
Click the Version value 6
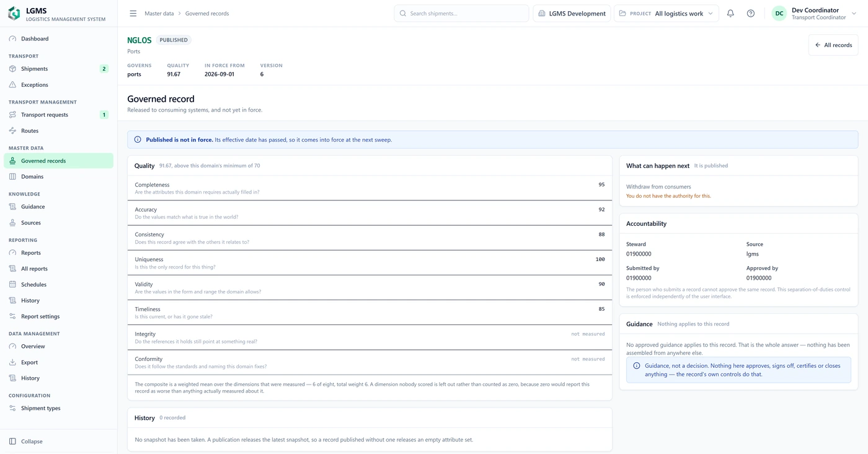pyautogui.click(x=262, y=74)
